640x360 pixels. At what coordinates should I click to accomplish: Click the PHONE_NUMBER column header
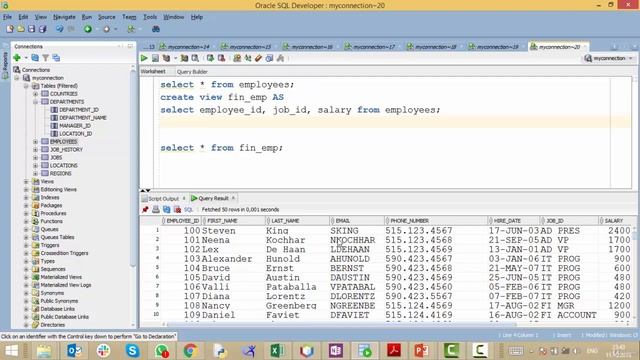click(x=436, y=221)
